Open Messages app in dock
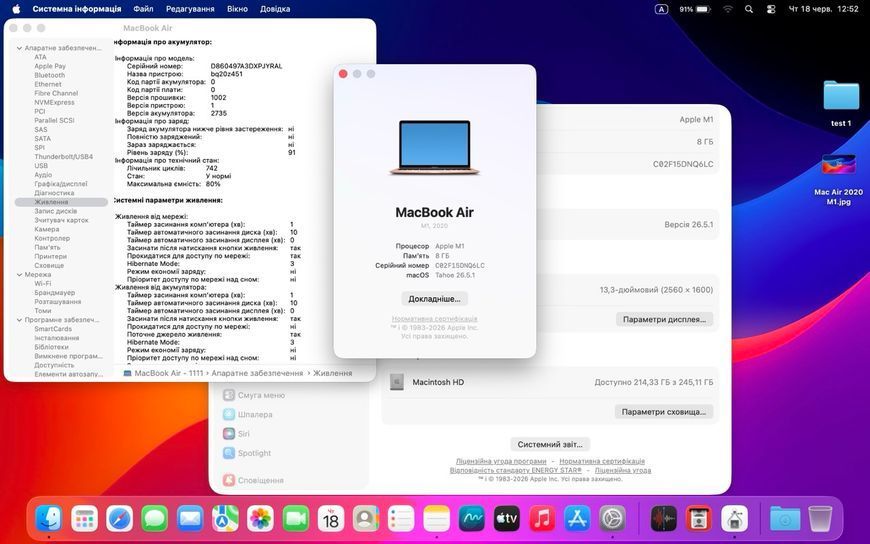This screenshot has height=544, width=870. tap(155, 520)
